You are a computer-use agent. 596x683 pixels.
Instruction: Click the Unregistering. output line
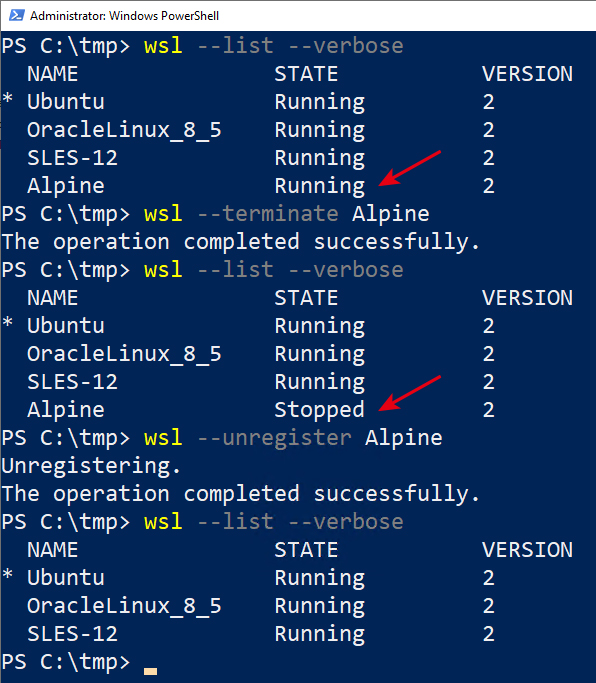(x=91, y=466)
